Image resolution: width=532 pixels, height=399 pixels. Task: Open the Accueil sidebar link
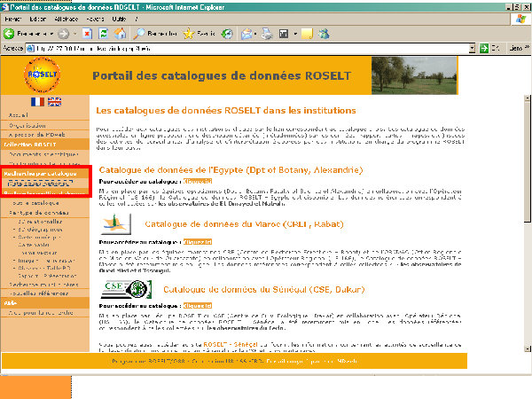pyautogui.click(x=19, y=115)
